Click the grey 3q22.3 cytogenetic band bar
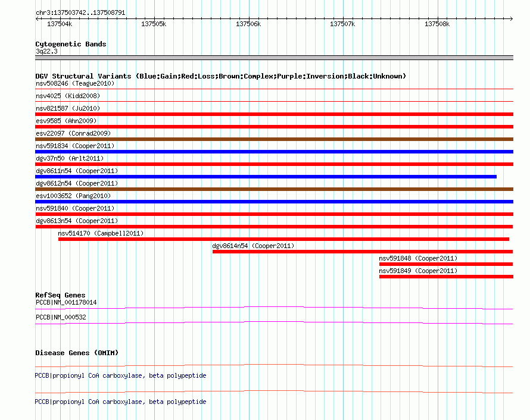This screenshot has height=420, width=530. tap(274, 58)
